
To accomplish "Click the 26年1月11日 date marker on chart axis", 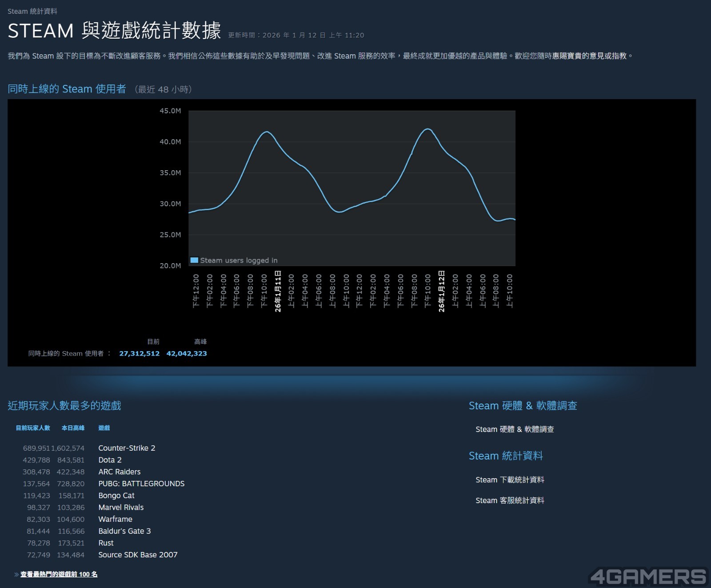I will pyautogui.click(x=278, y=291).
